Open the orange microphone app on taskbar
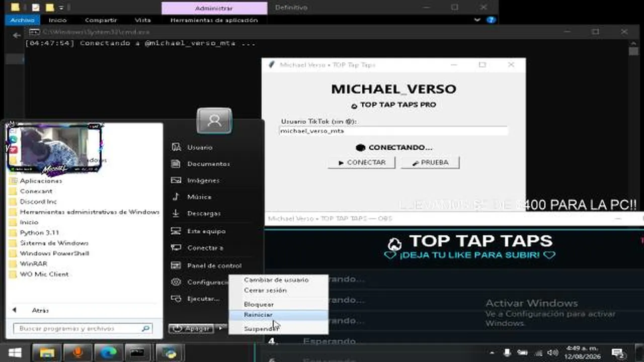The image size is (644, 362). click(78, 353)
